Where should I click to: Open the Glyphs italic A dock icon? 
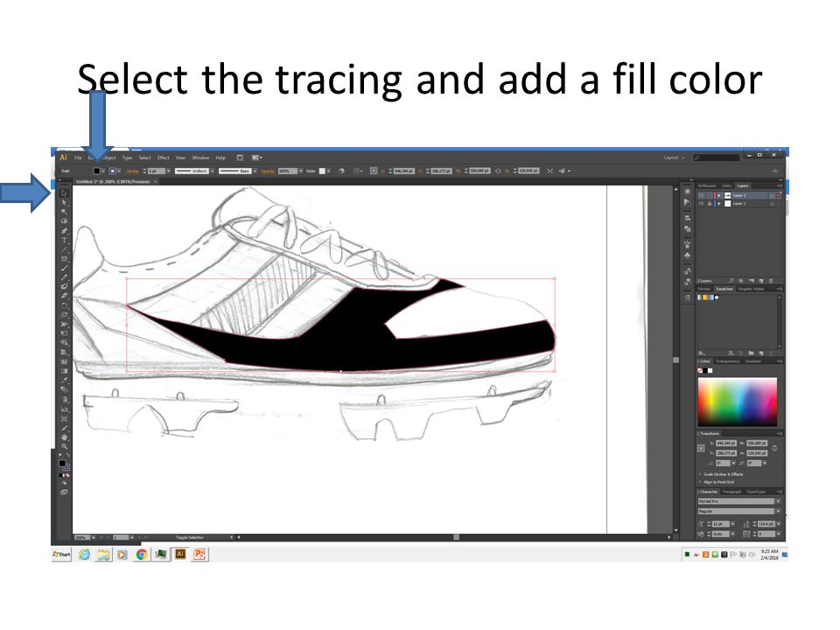coord(688,297)
